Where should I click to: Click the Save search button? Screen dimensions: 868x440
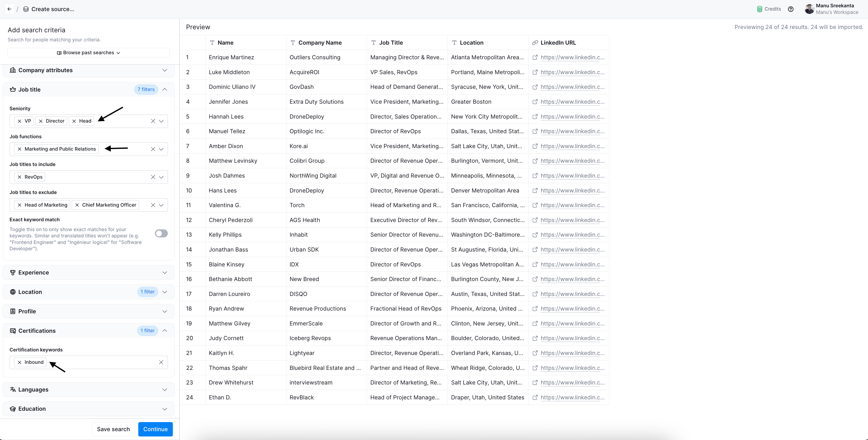pos(113,429)
